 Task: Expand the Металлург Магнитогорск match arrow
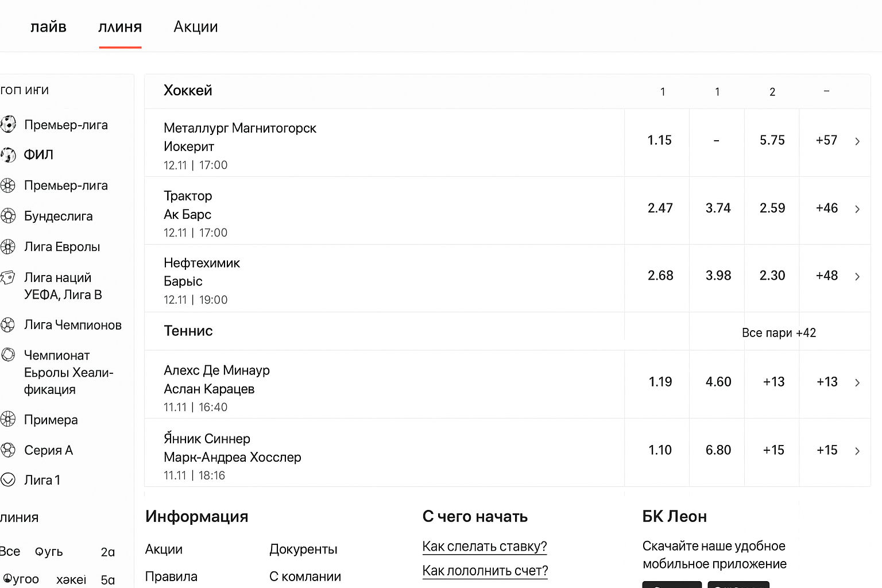coord(857,141)
